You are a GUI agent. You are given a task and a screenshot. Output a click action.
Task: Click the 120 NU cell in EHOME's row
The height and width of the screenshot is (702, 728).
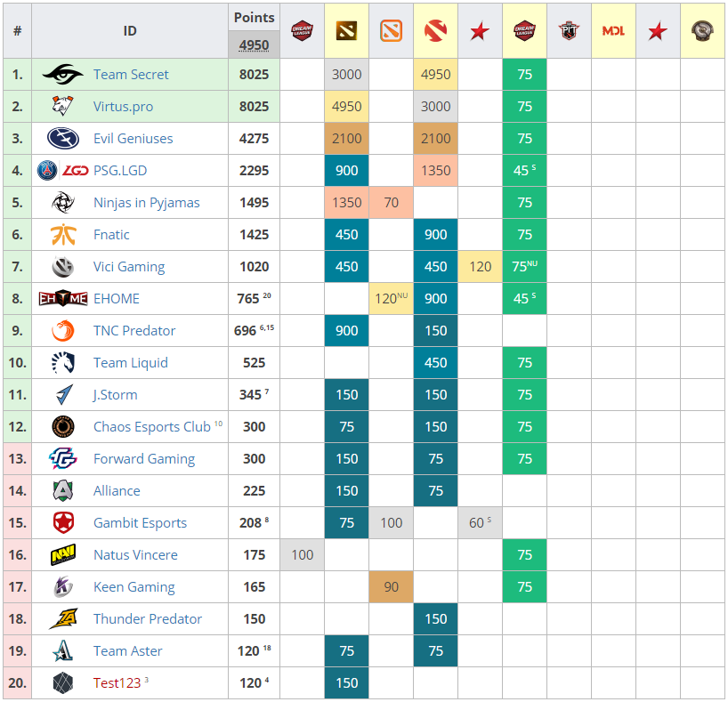tap(391, 299)
